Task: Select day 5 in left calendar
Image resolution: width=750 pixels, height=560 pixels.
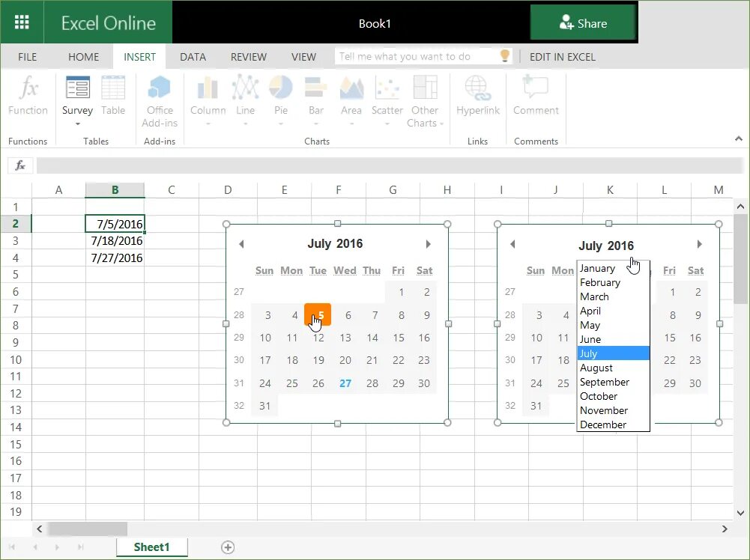Action: tap(318, 315)
